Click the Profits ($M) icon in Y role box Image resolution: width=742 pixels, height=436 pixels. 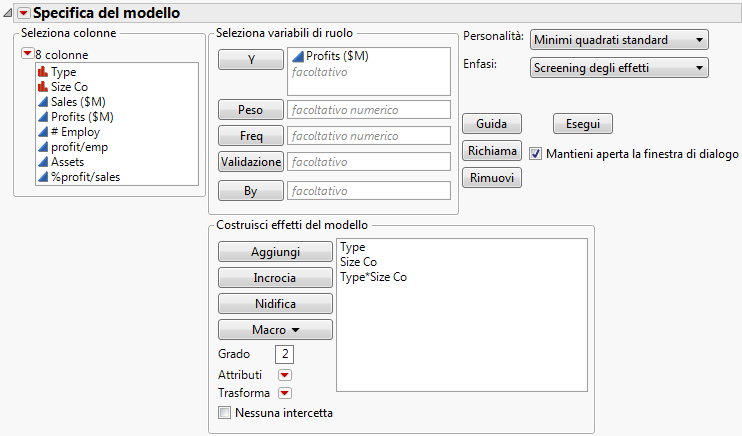(297, 57)
